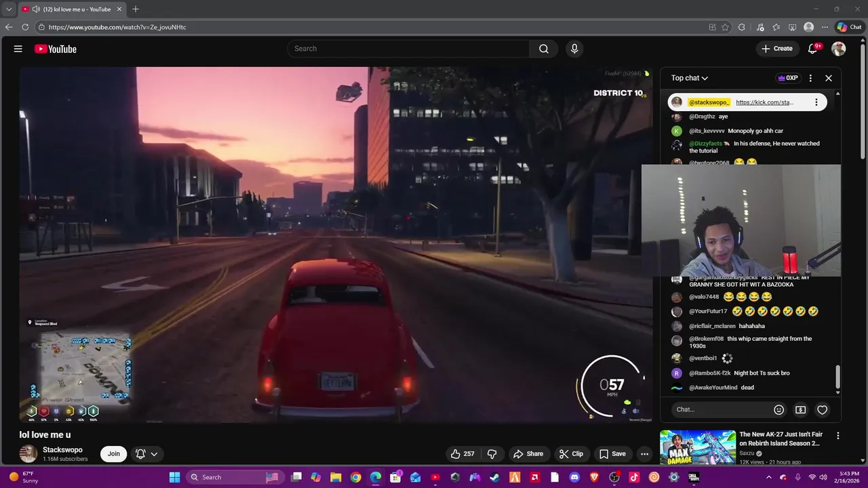
Task: Open a new browser tab
Action: coord(136,9)
